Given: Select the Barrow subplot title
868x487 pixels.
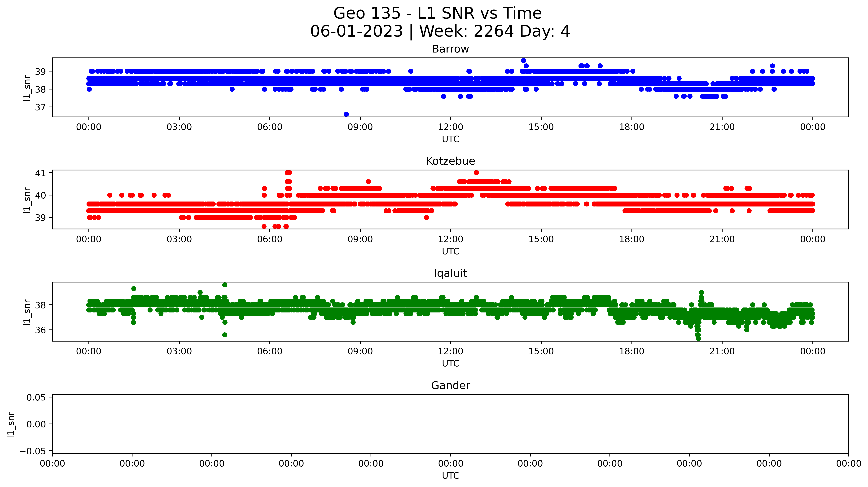Looking at the screenshot, I should tap(450, 49).
